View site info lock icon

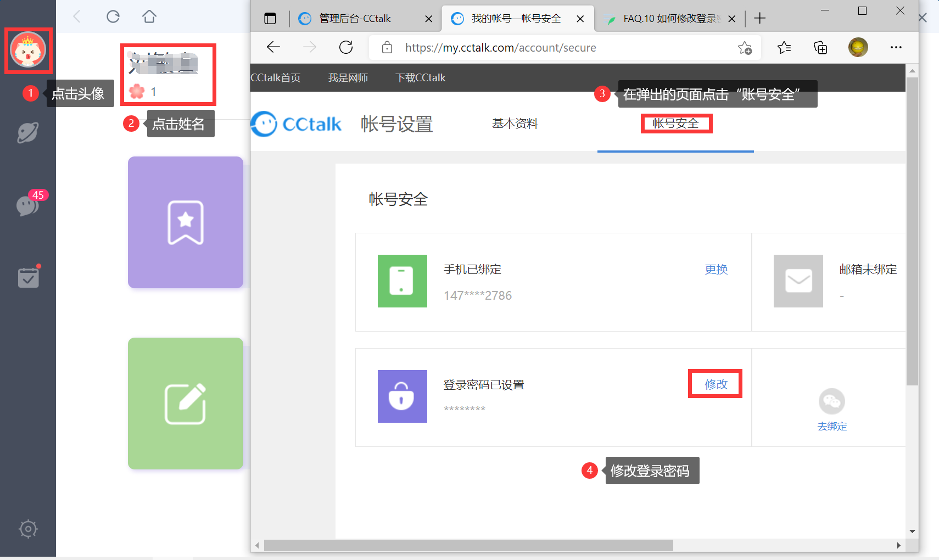tap(387, 48)
